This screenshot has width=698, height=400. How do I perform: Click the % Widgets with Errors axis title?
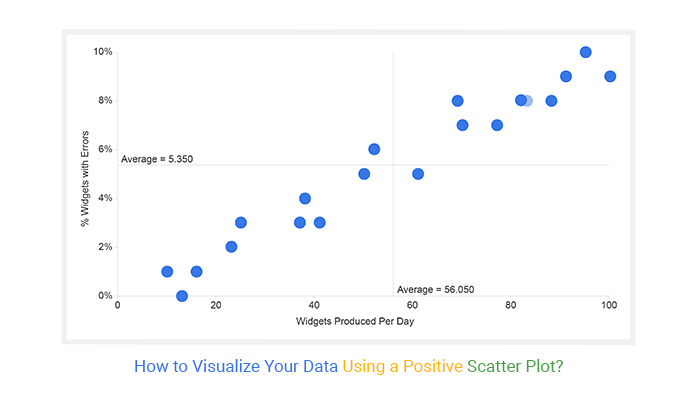coord(85,179)
